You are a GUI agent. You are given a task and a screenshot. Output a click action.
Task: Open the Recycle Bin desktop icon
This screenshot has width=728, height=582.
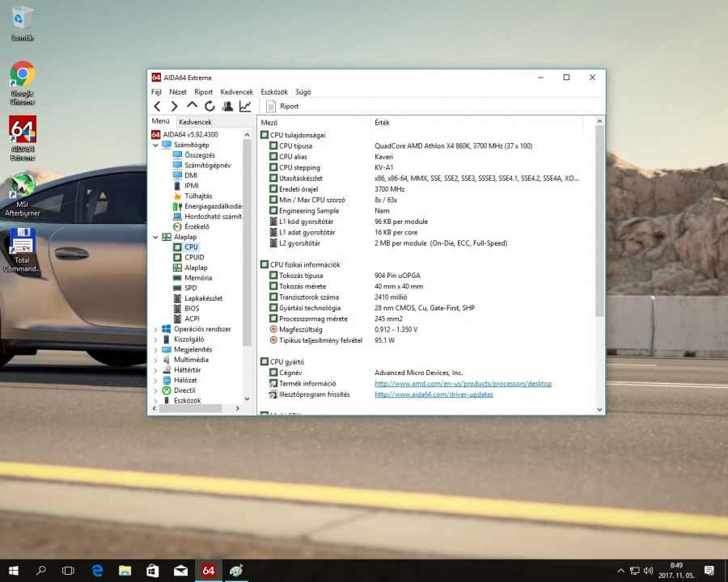[23, 23]
